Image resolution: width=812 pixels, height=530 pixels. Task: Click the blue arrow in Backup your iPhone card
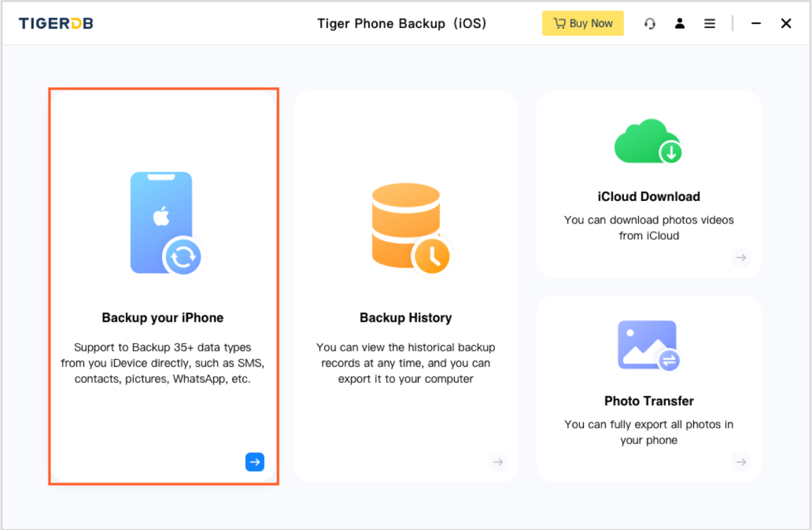(254, 462)
